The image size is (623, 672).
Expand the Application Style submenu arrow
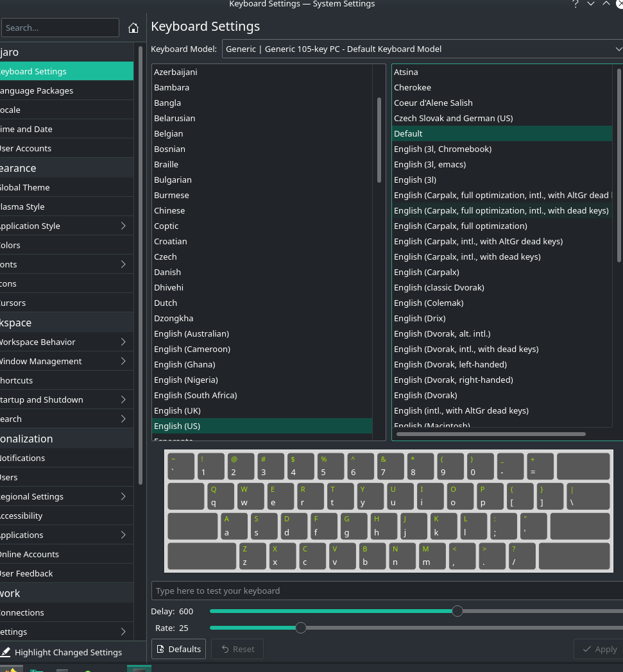[x=123, y=226]
